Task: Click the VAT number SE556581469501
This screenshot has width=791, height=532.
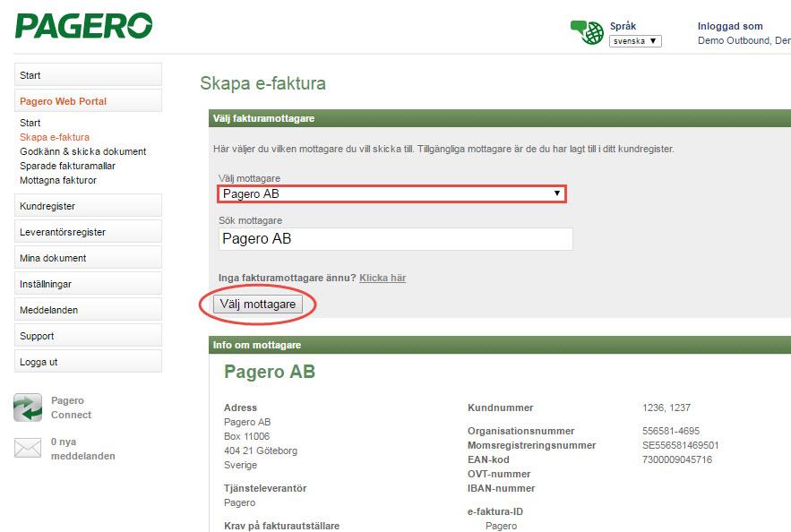Action: (681, 445)
